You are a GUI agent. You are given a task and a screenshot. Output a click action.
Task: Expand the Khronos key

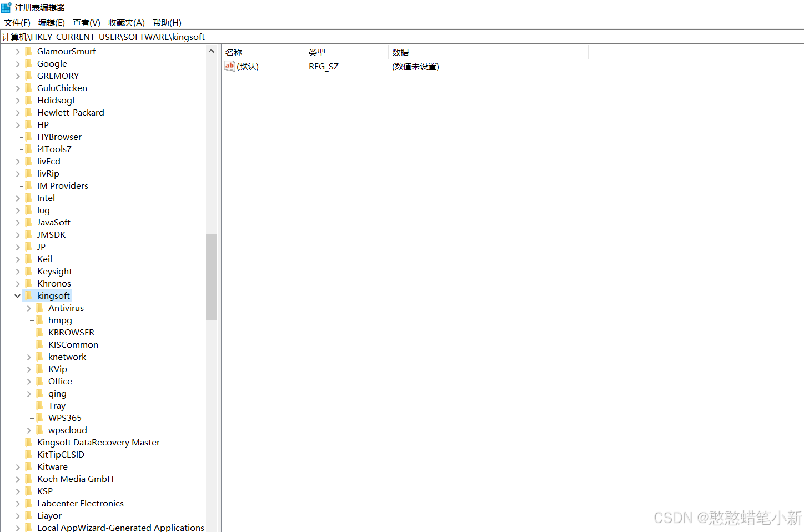tap(18, 284)
